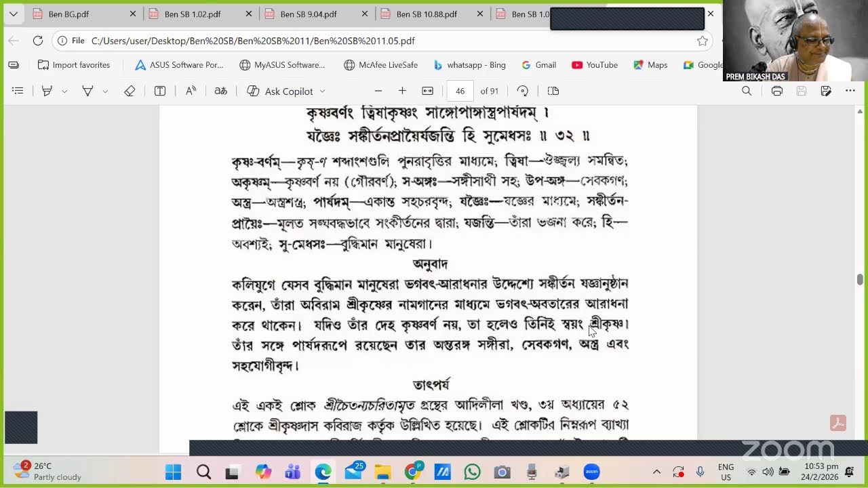Open the Import favorites bookmark
868x488 pixels.
pyautogui.click(x=74, y=65)
